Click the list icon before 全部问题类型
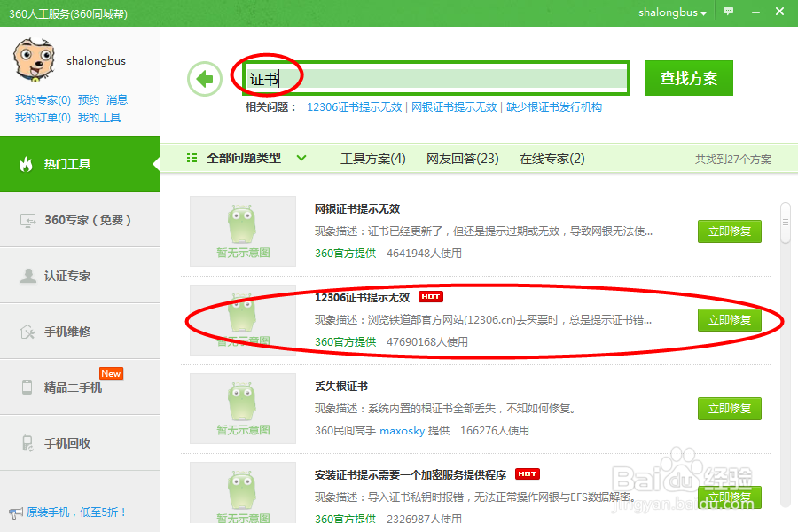The height and width of the screenshot is (532, 798). pyautogui.click(x=192, y=159)
